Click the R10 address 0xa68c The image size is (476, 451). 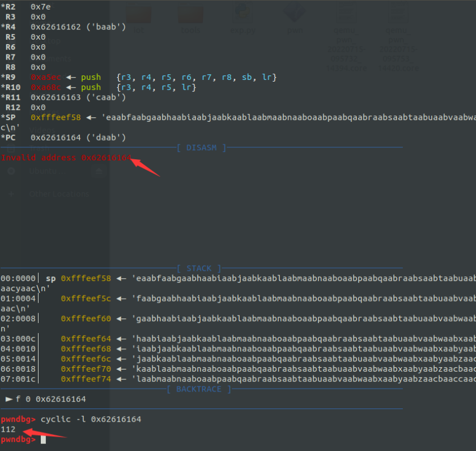coord(46,87)
